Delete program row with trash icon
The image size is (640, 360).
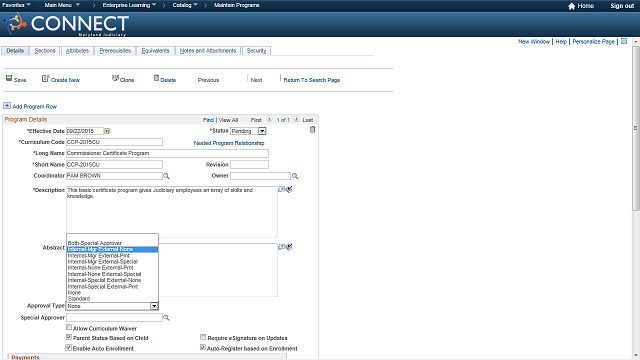click(x=312, y=129)
